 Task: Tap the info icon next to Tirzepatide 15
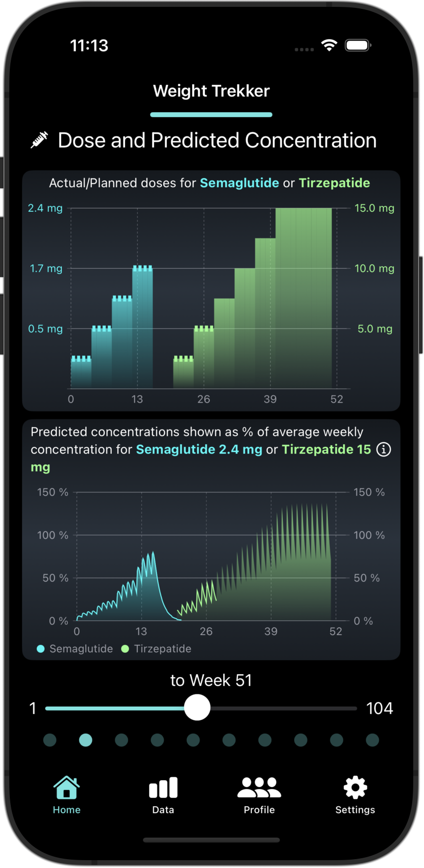pyautogui.click(x=383, y=449)
